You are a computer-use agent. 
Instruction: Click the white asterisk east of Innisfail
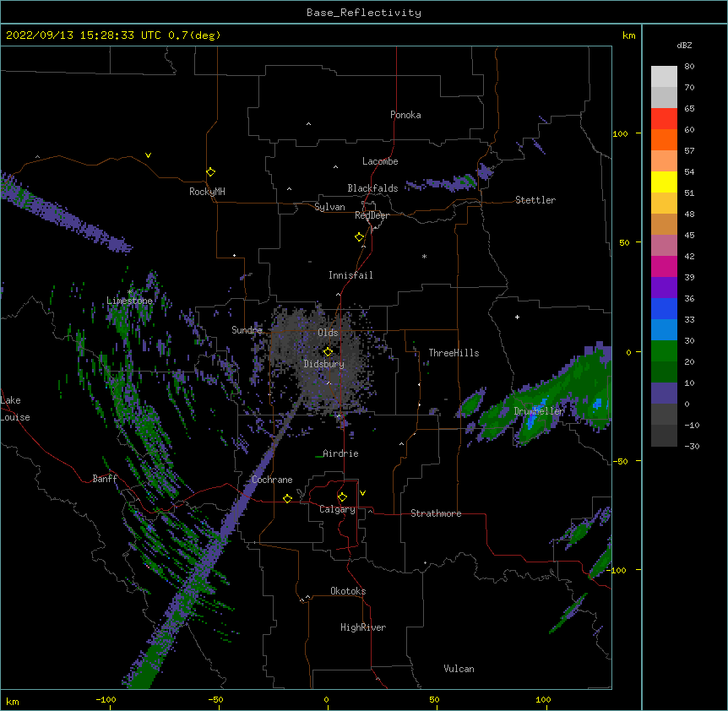click(x=424, y=256)
